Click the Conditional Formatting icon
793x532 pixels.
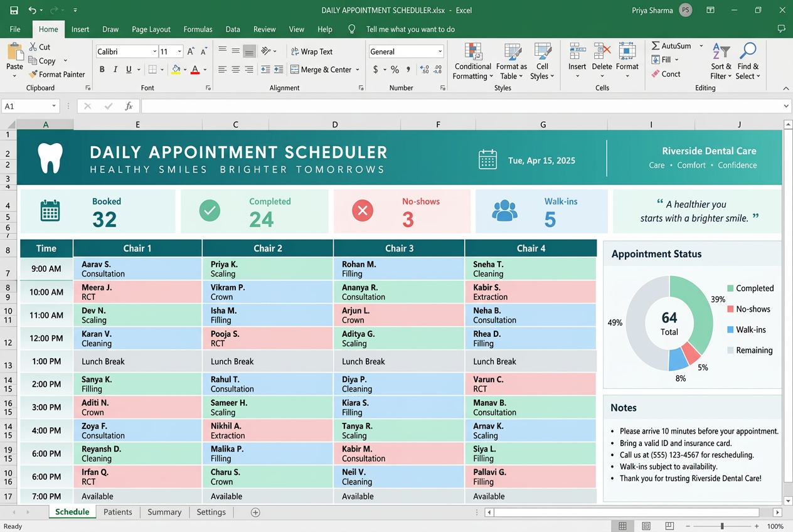472,52
